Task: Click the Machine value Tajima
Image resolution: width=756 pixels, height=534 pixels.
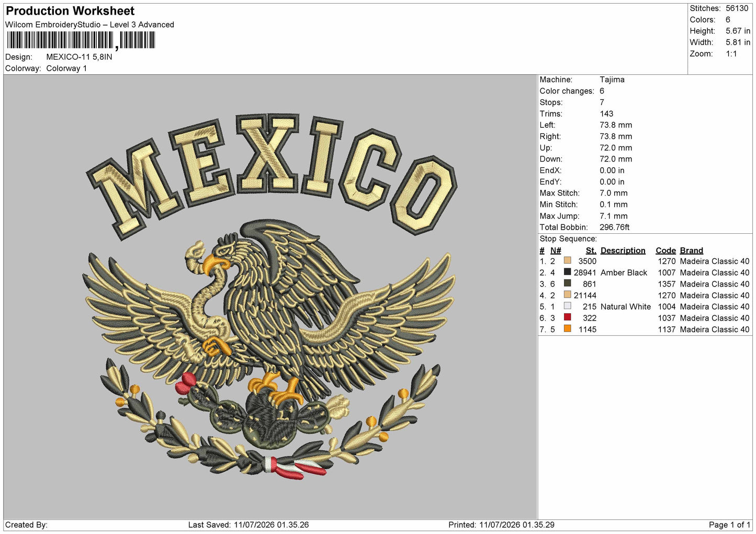Action: [x=612, y=79]
